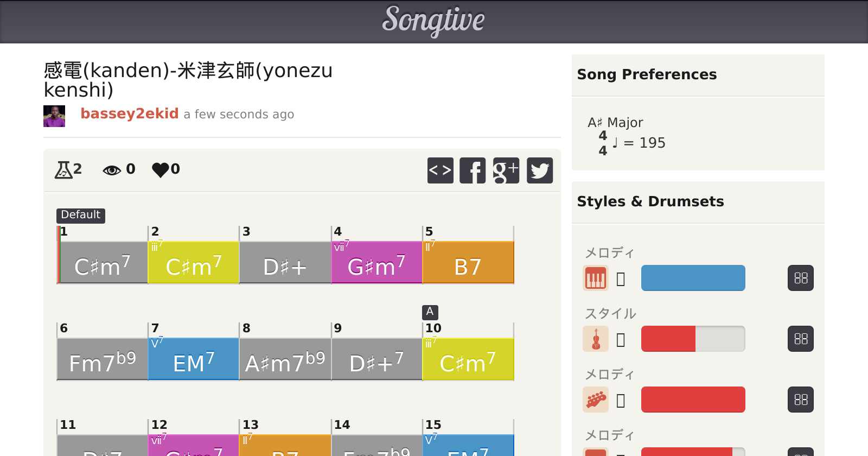Image resolution: width=868 pixels, height=456 pixels.
Task: Click the heart icon to like
Action: point(161,170)
